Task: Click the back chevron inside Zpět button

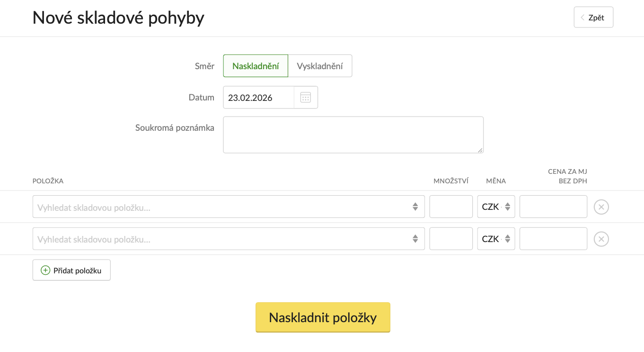Action: tap(582, 17)
